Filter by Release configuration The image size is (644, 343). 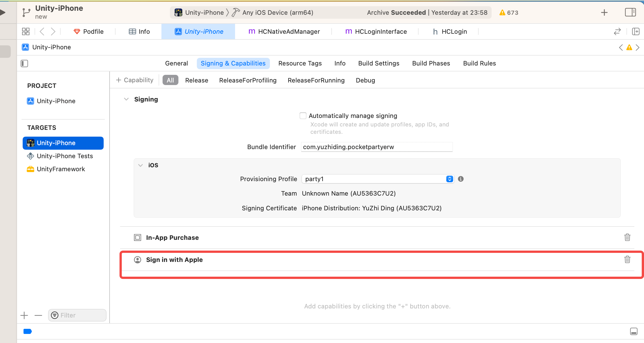[x=197, y=80]
